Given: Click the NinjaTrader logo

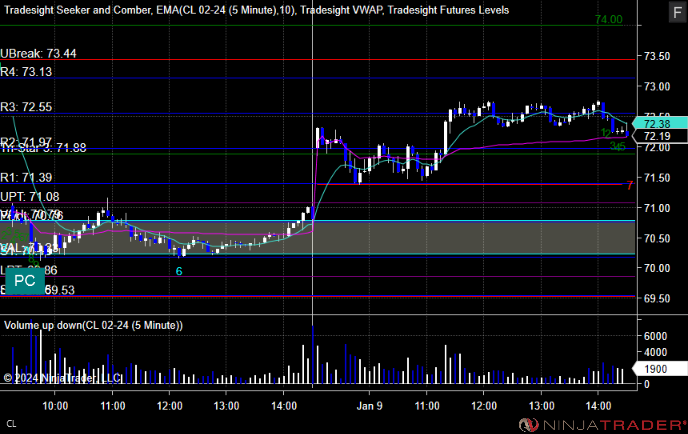Looking at the screenshot, I should (x=602, y=424).
